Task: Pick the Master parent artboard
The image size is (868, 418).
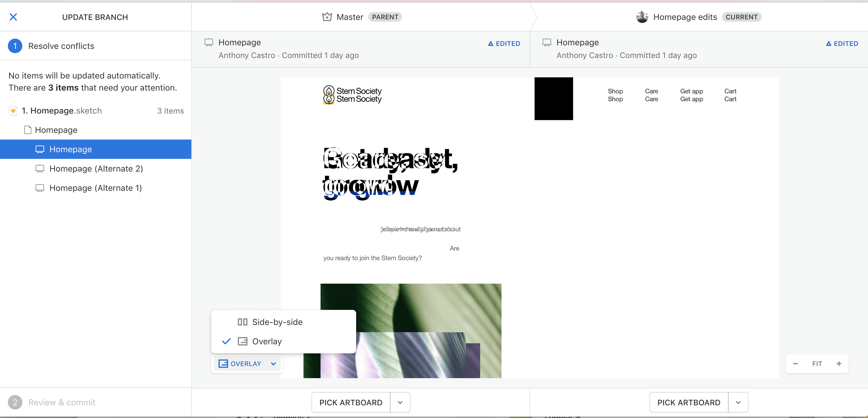Action: click(x=351, y=403)
